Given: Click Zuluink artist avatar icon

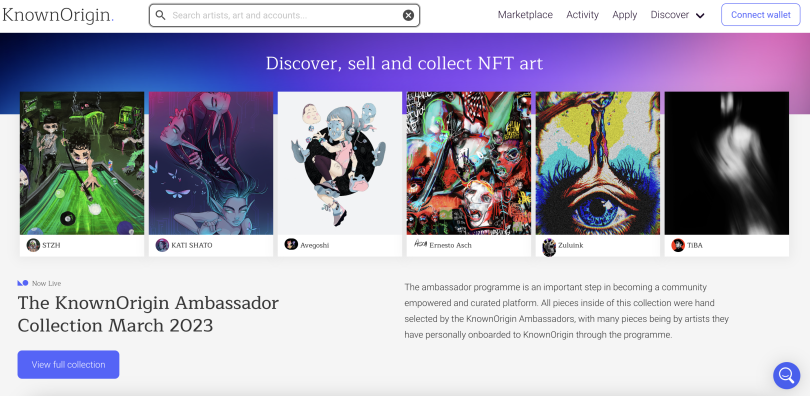Looking at the screenshot, I should coord(549,247).
